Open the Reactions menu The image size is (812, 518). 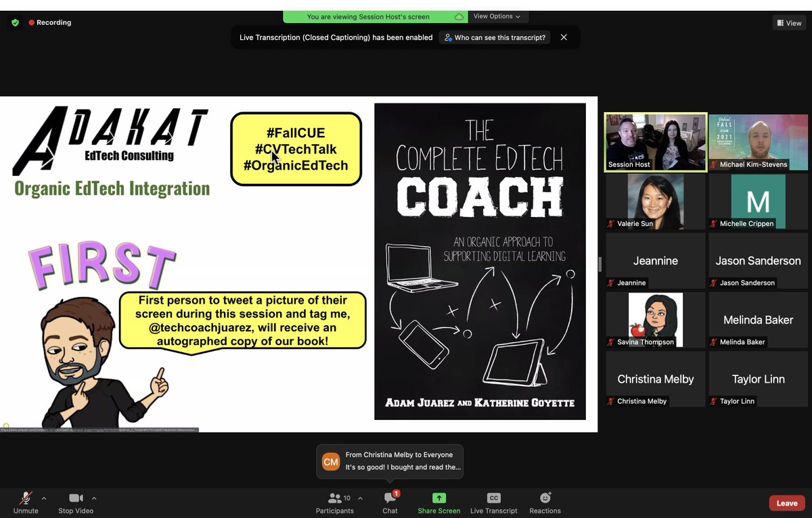coord(545,502)
